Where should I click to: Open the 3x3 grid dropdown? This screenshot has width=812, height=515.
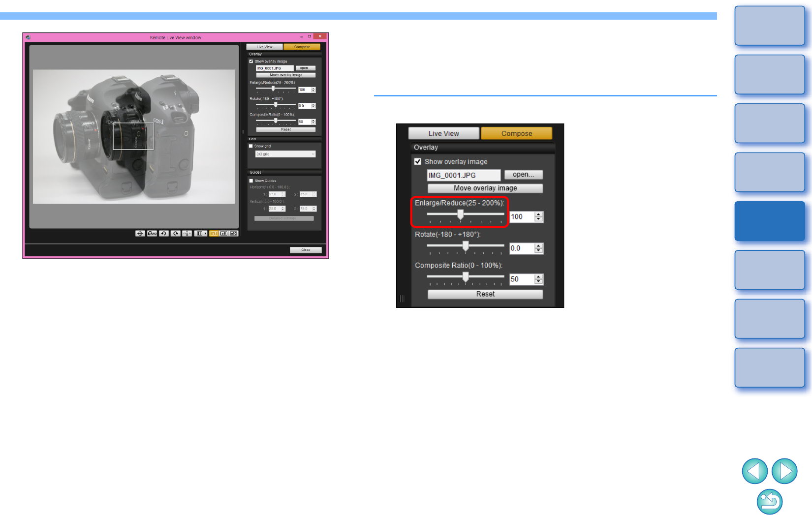tap(285, 154)
